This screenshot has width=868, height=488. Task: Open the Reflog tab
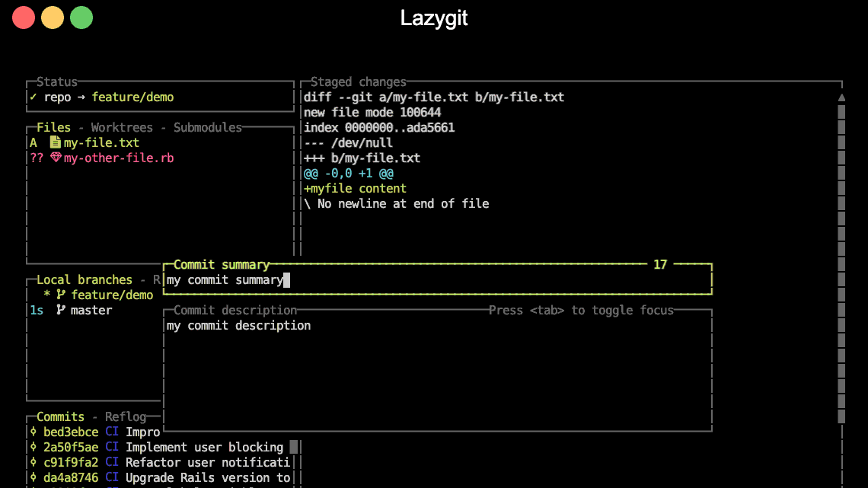pos(126,416)
